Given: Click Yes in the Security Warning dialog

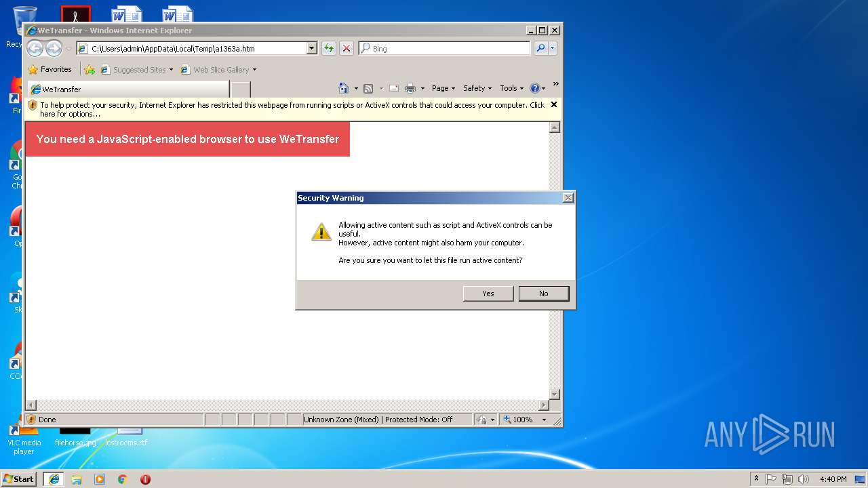Looking at the screenshot, I should coord(488,293).
